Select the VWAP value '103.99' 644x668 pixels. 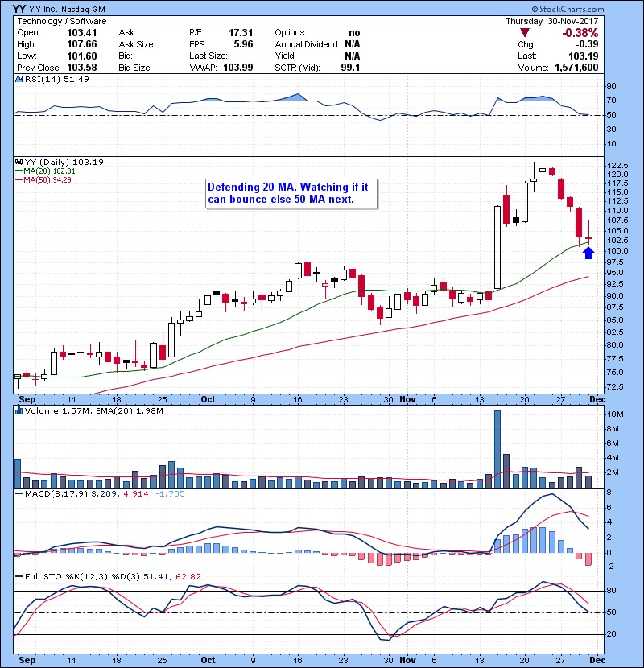(x=238, y=68)
